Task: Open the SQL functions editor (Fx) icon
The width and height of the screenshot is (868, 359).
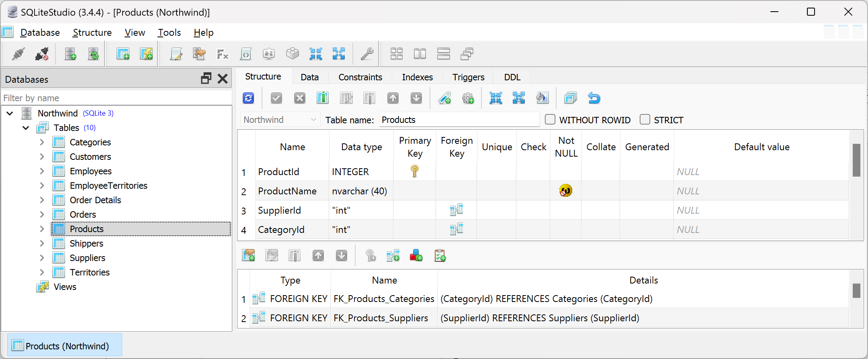Action: coord(222,54)
